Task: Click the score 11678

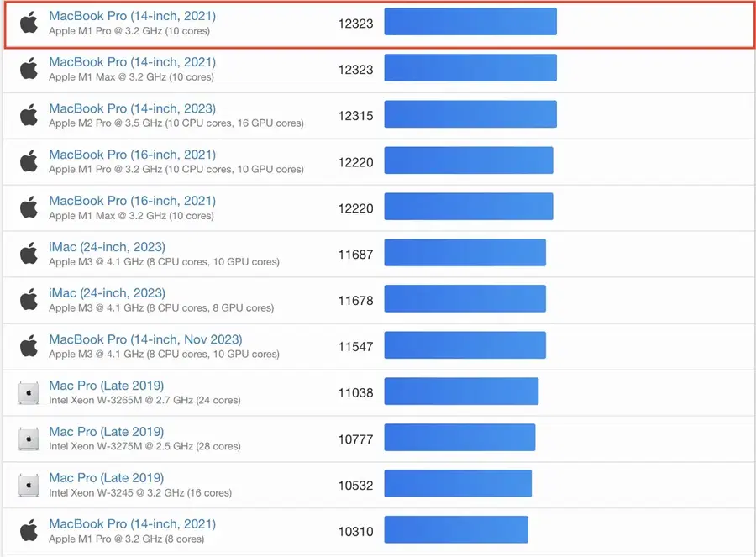Action: tap(356, 301)
